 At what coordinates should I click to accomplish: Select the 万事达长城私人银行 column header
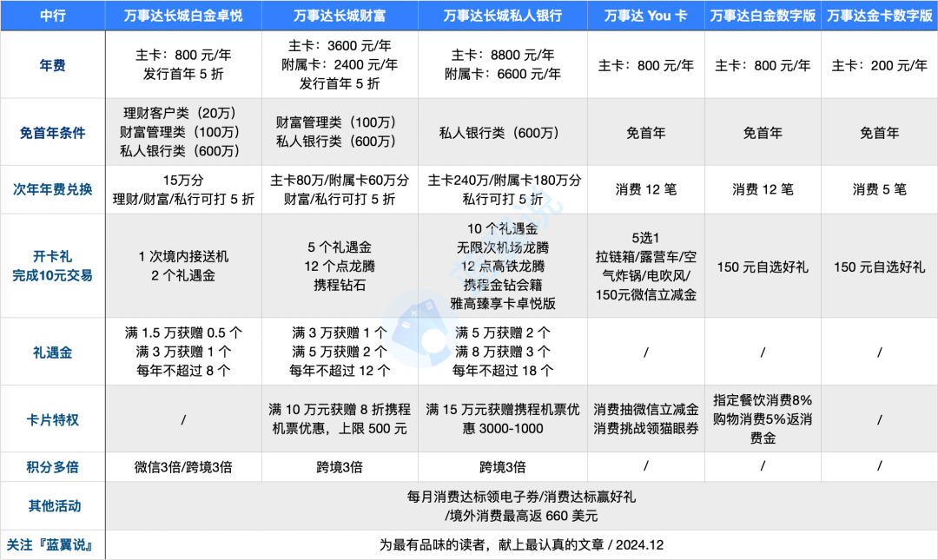[502, 16]
